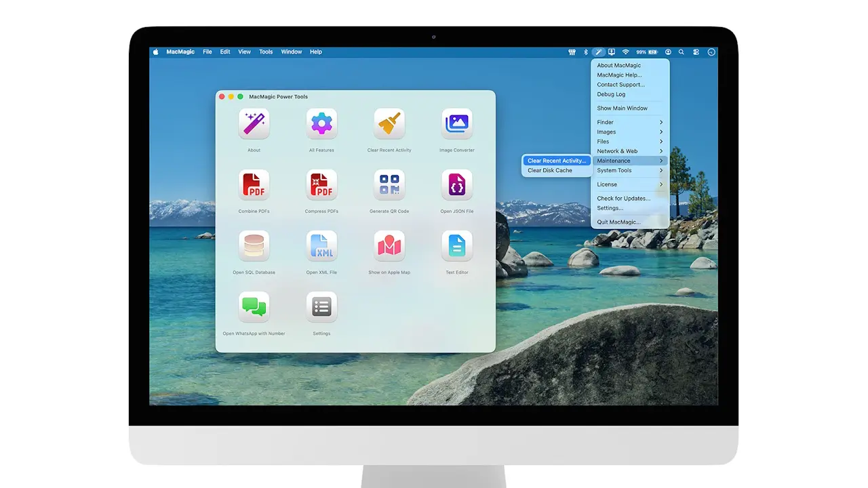Launch the Text Editor tool
This screenshot has width=868, height=488.
click(457, 246)
